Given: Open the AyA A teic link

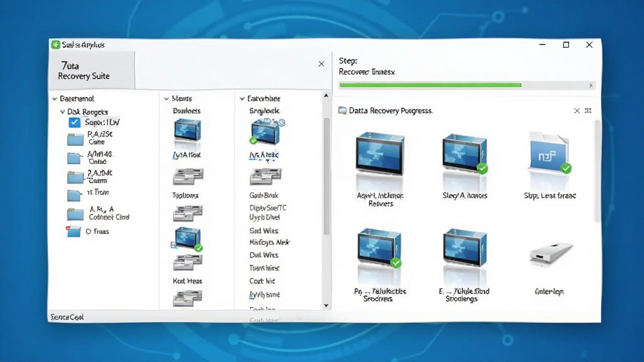Looking at the screenshot, I should pos(264,155).
